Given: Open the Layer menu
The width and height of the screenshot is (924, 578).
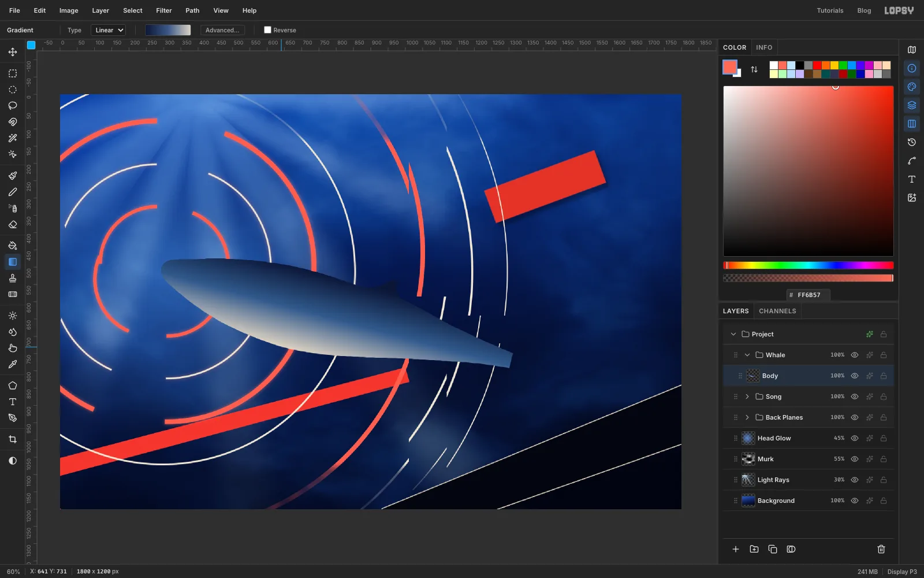Looking at the screenshot, I should (x=100, y=10).
